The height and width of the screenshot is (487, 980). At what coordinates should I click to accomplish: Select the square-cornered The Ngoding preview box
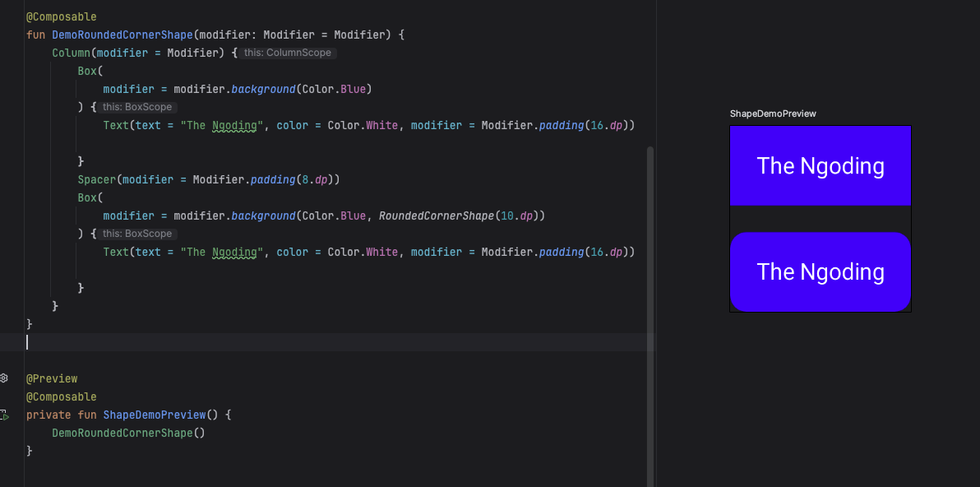820,165
